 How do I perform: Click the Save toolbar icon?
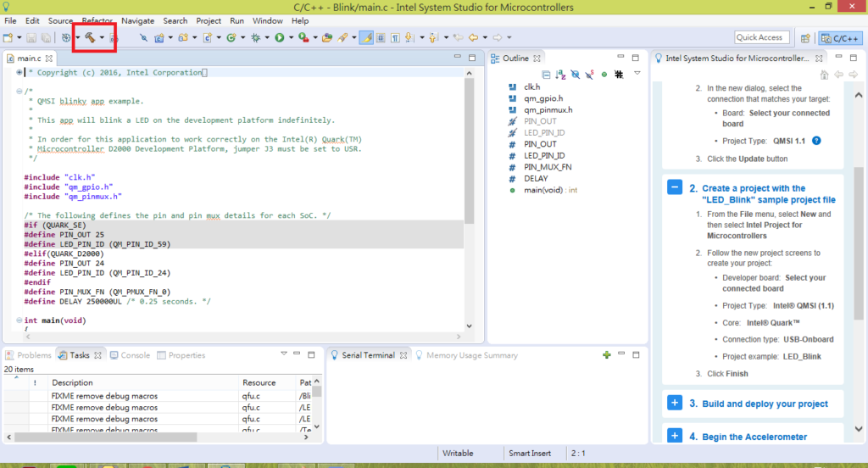pyautogui.click(x=31, y=37)
